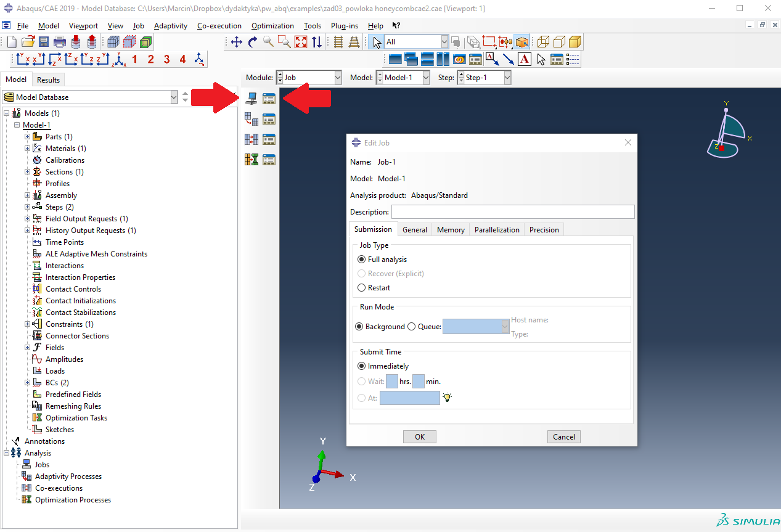Screen dimensions: 781x532
Task: Select the Rotate View tool
Action: point(252,42)
